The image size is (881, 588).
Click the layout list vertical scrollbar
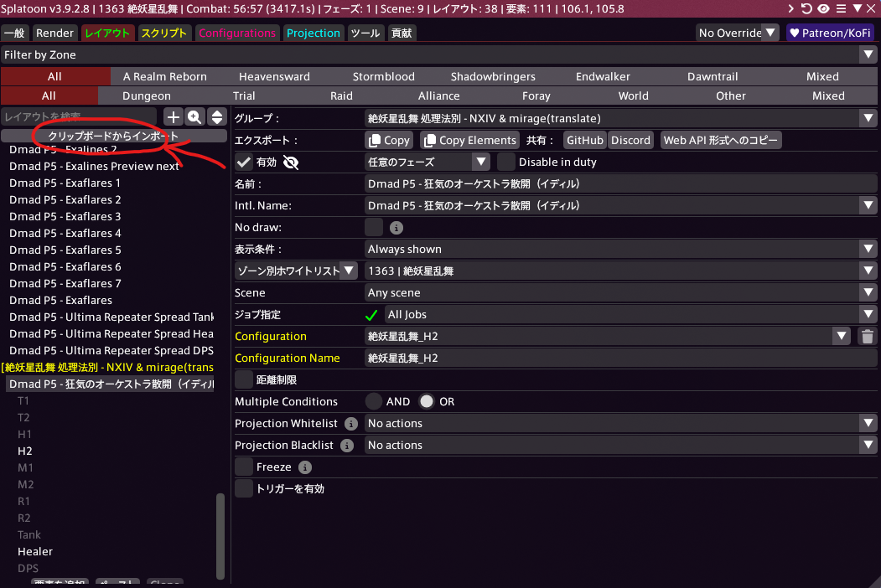pyautogui.click(x=220, y=536)
